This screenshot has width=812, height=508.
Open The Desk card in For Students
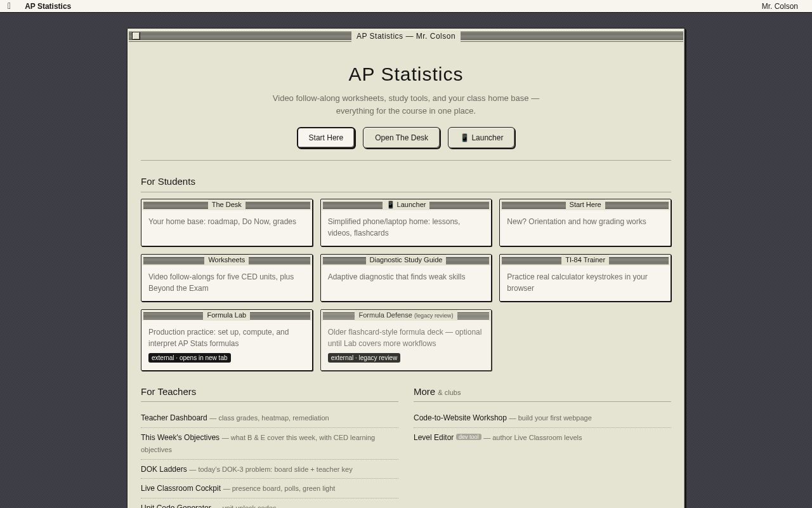[226, 222]
